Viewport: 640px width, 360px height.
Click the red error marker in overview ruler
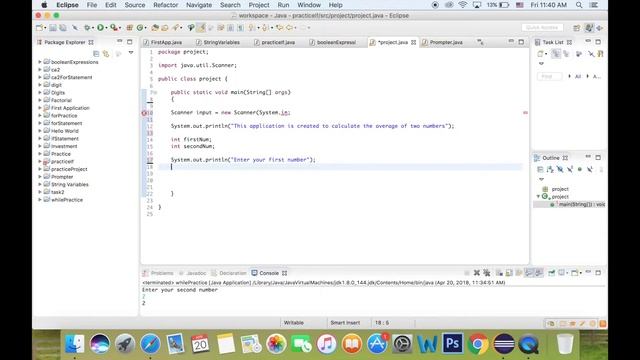coord(525,113)
